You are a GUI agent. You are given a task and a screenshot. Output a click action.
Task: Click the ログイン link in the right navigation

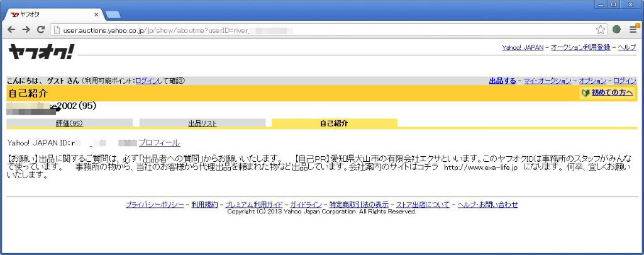coord(625,81)
